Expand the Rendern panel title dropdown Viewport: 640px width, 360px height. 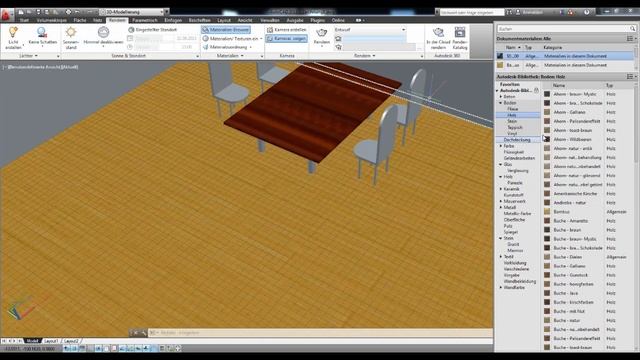coord(365,56)
